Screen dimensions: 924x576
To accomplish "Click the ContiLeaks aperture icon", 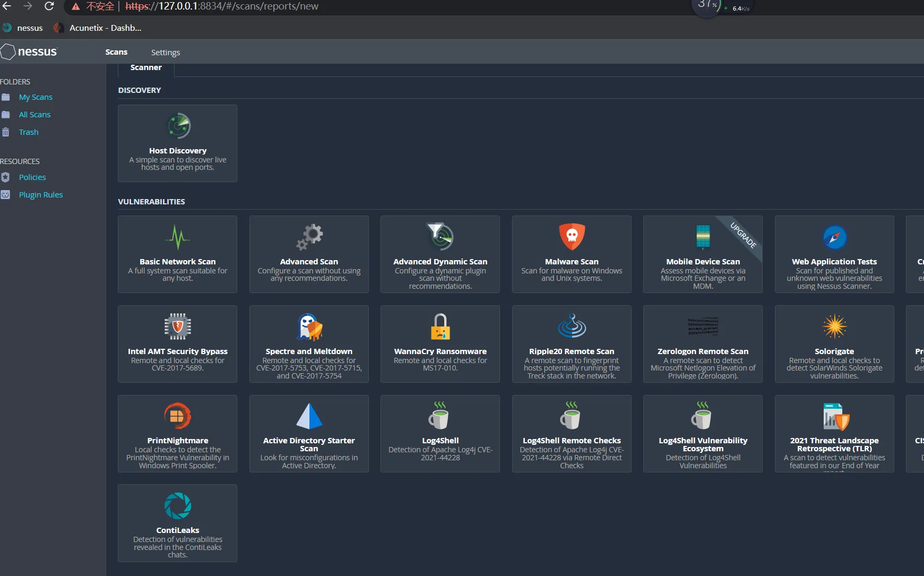I will coord(178,505).
